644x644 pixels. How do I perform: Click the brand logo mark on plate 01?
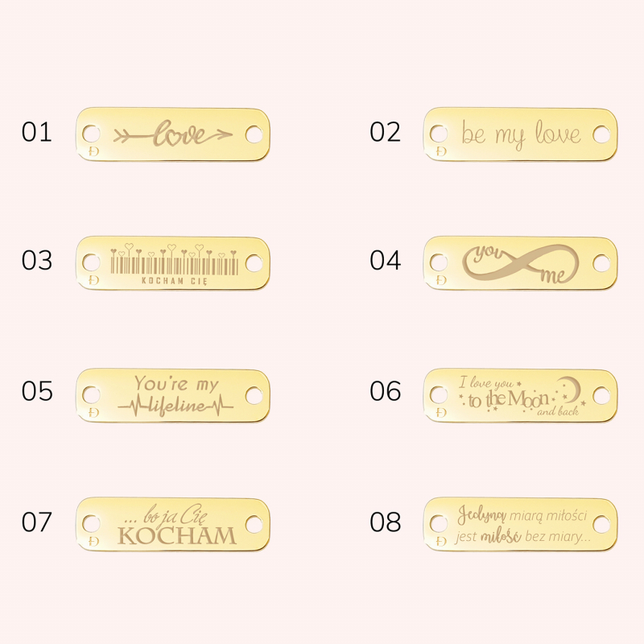[x=94, y=151]
